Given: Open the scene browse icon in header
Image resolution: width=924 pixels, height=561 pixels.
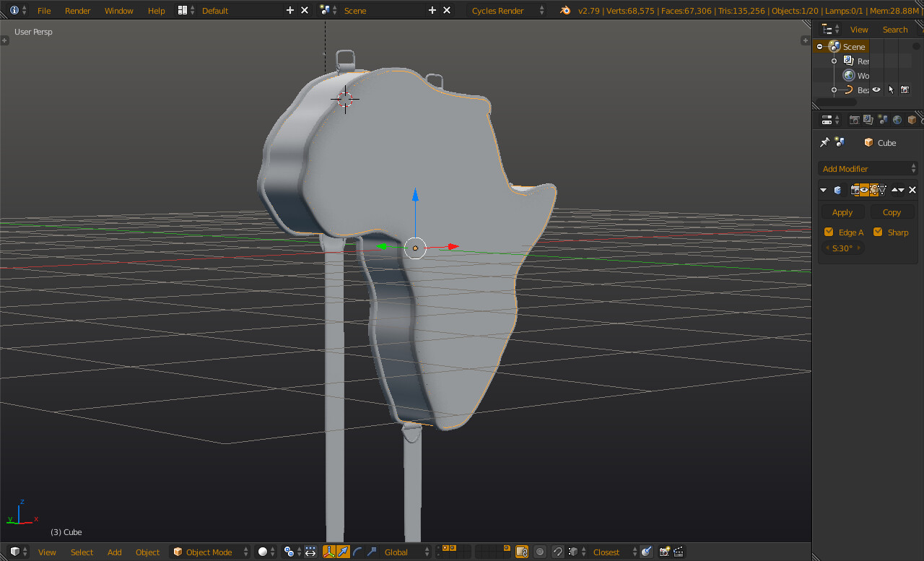Looking at the screenshot, I should (328, 10).
